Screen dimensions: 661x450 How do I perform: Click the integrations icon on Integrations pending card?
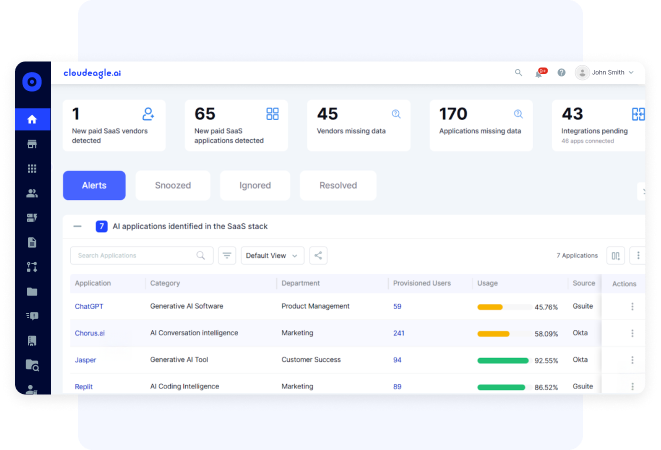click(638, 114)
